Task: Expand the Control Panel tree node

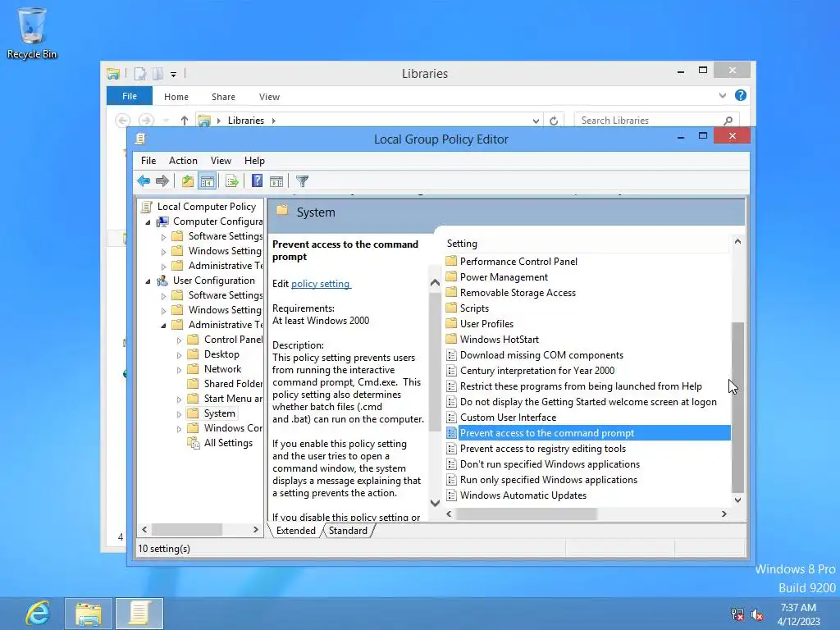Action: (180, 340)
